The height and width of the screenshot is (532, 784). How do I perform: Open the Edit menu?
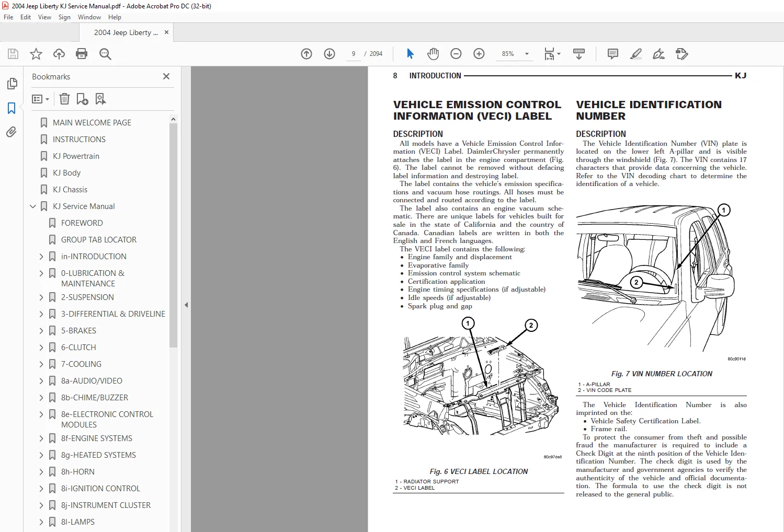point(26,17)
